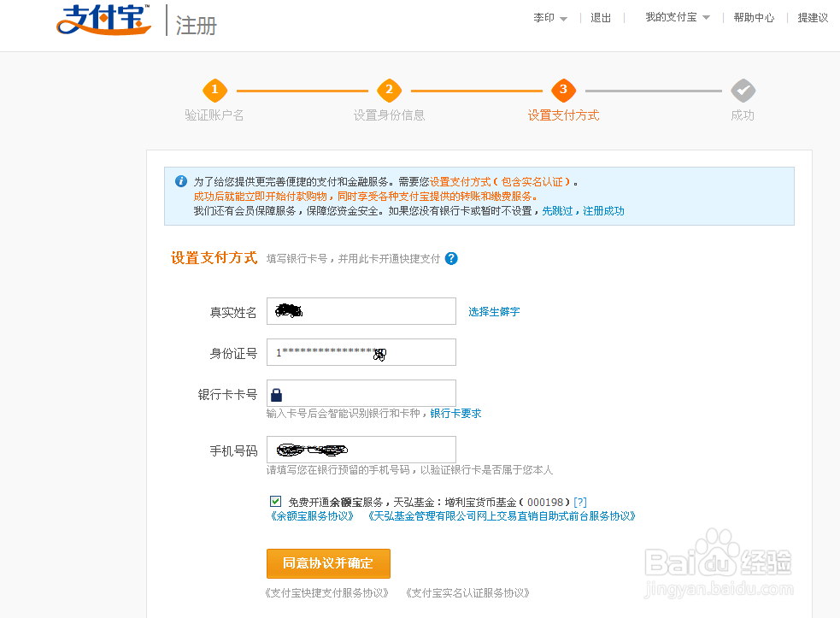Image resolution: width=840 pixels, height=618 pixels.
Task: Click the 先跳过，注册成功 link
Action: [x=583, y=210]
